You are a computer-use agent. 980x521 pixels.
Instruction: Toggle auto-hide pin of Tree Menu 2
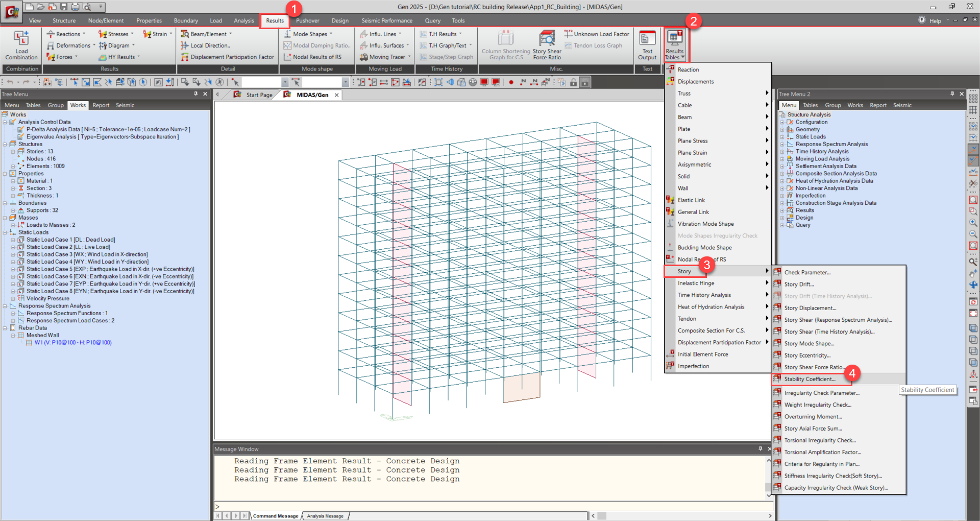point(952,94)
